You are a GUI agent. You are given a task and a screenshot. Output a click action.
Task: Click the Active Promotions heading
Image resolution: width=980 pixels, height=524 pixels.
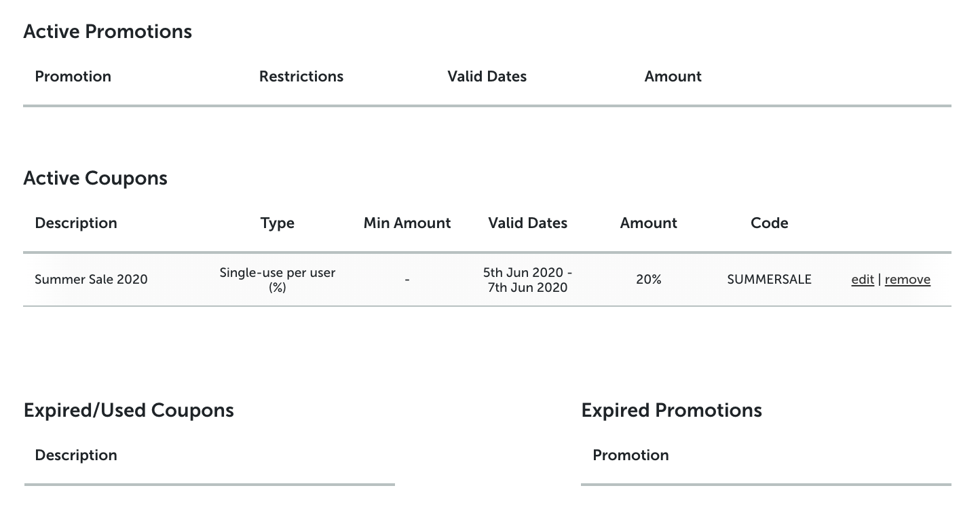108,32
